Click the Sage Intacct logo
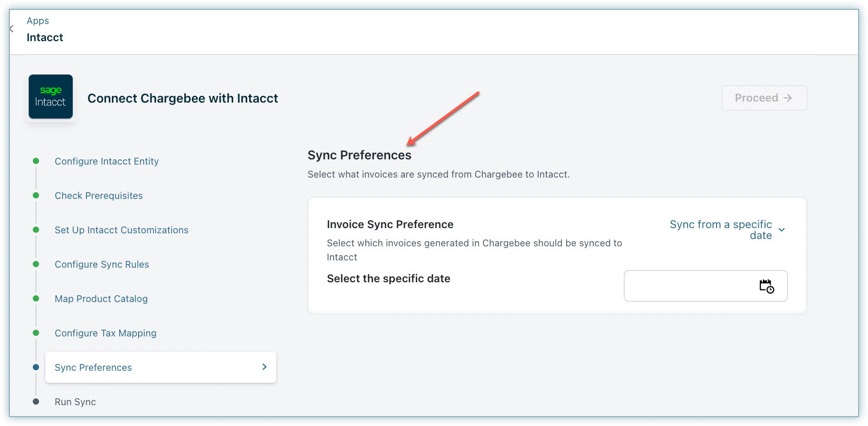 tap(50, 97)
